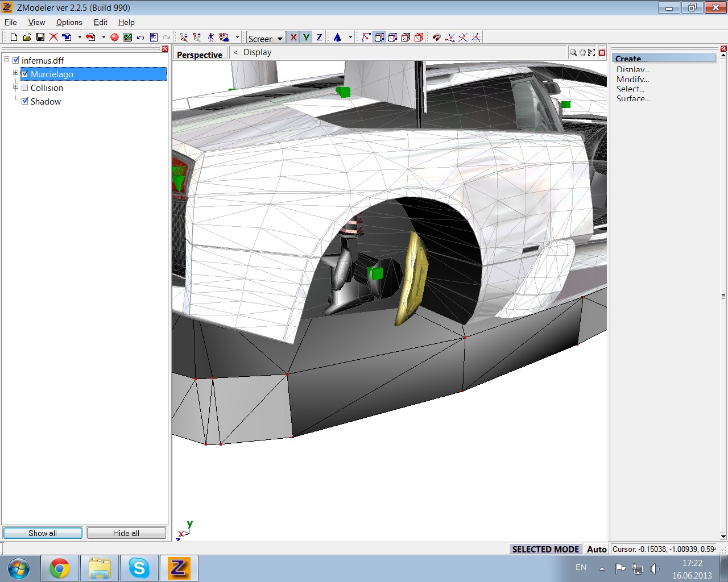Close the object tree panel
Image resolution: width=728 pixels, height=582 pixels.
[x=165, y=49]
